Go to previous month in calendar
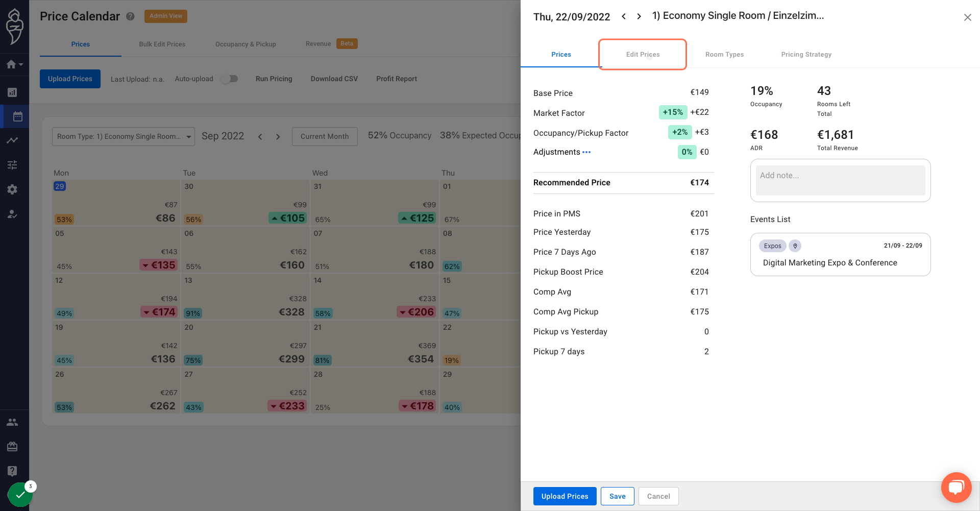Screen dimensions: 980x511 point(260,137)
